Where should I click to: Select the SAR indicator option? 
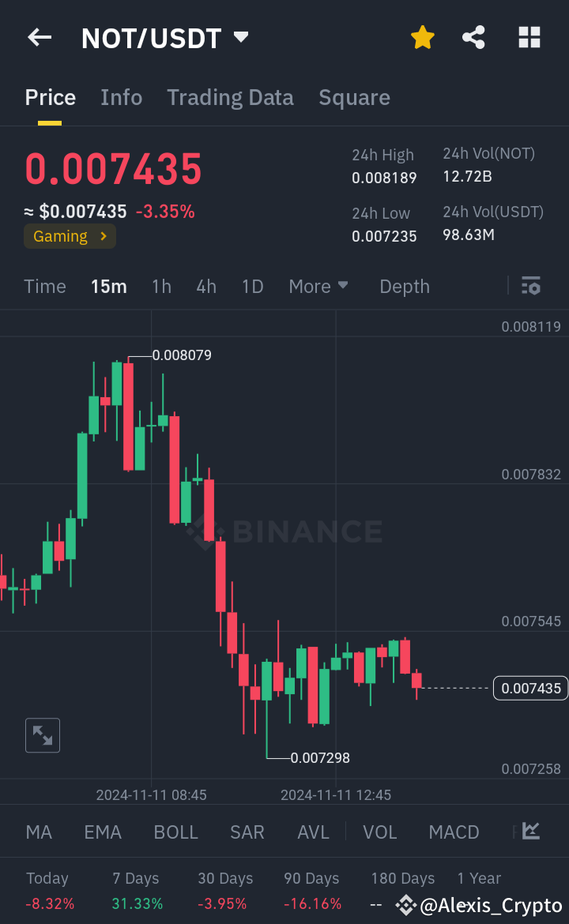[x=247, y=832]
